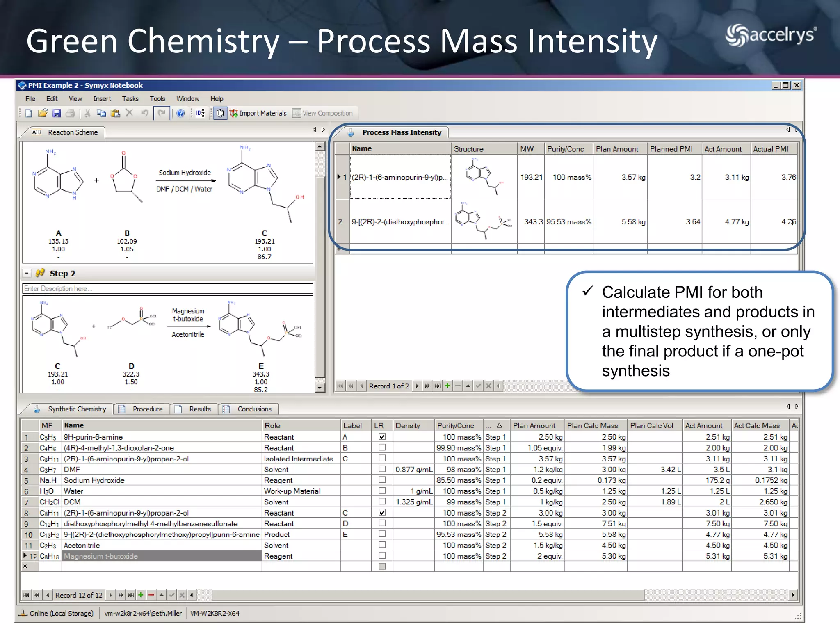Click the Copy icon in toolbar

101,113
